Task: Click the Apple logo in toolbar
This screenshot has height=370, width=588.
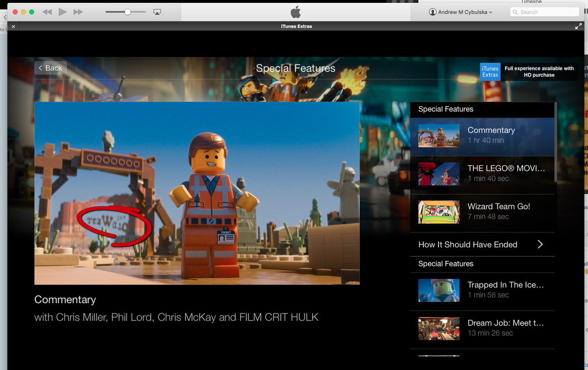Action: pyautogui.click(x=295, y=12)
